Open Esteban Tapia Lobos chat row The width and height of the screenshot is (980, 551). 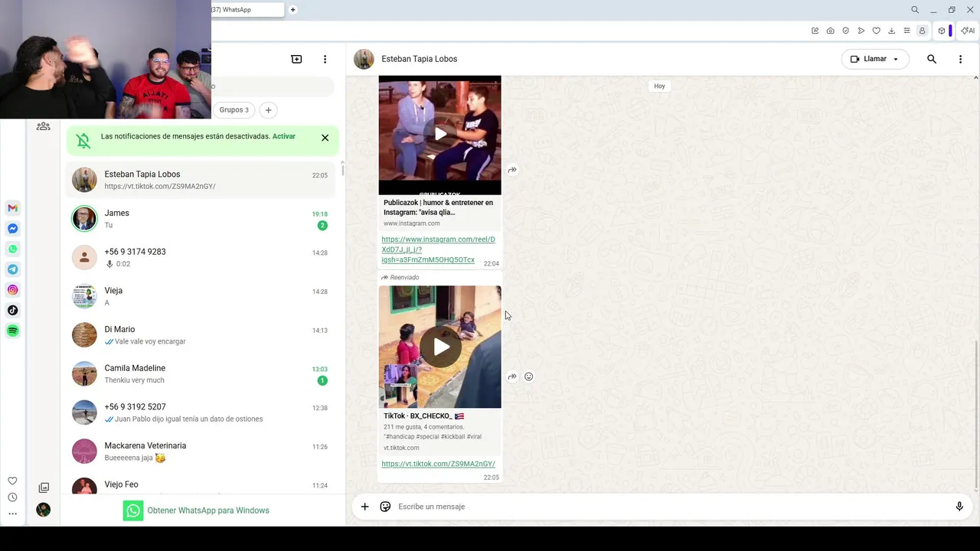tap(201, 180)
